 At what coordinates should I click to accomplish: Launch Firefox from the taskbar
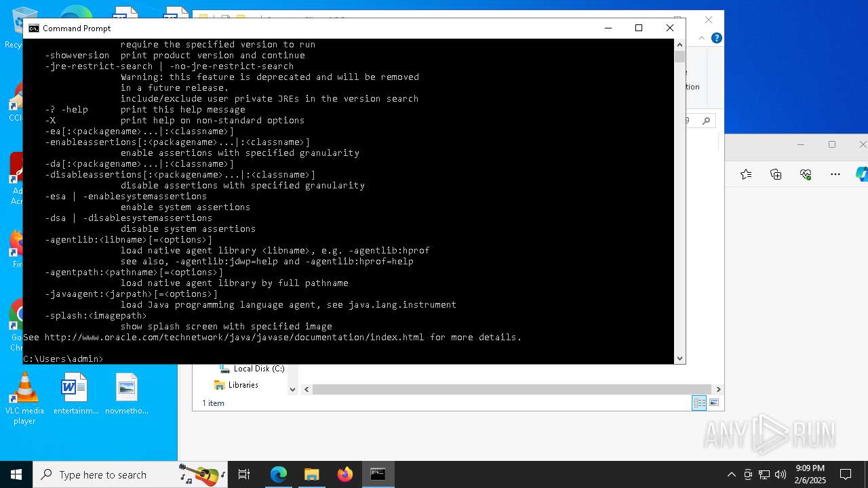point(344,474)
